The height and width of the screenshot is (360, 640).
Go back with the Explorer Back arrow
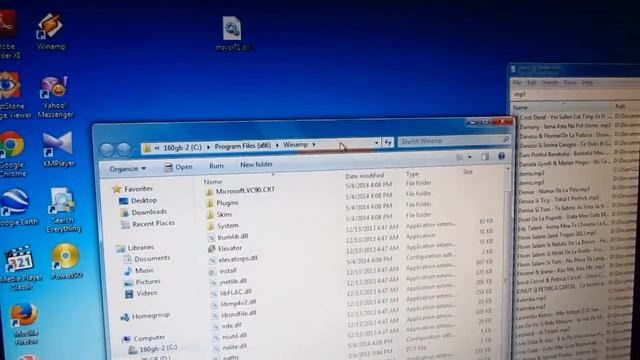(x=107, y=149)
